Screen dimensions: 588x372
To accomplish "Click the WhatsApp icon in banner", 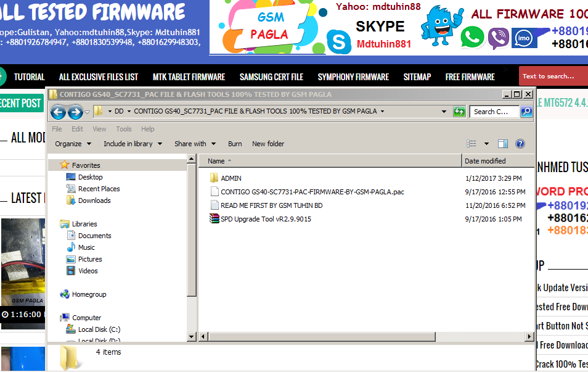I will point(472,38).
